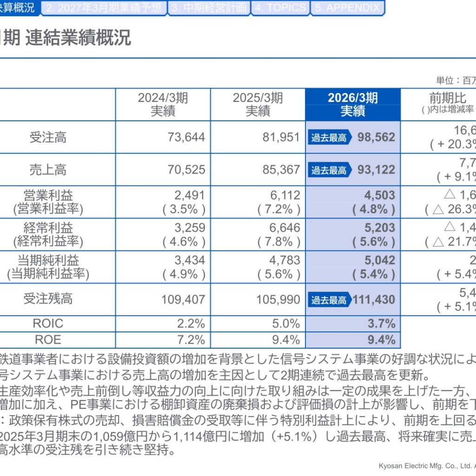Select the value 73,644
This screenshot has width=476, height=476.
tap(186, 137)
